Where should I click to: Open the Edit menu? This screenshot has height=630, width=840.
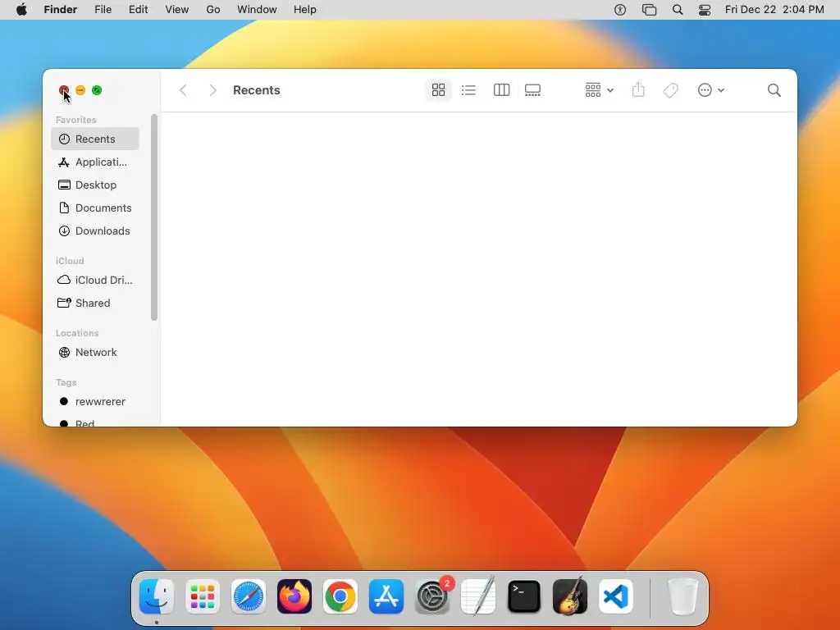[x=138, y=10]
